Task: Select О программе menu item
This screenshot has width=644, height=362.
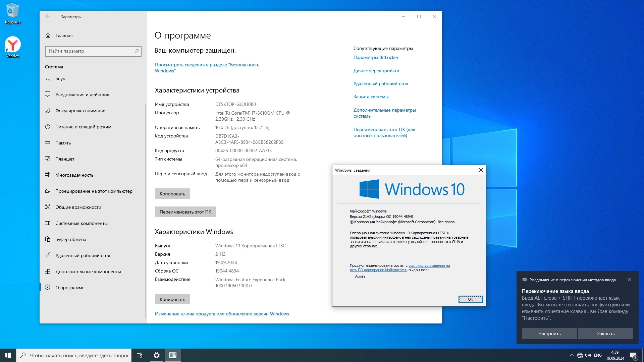Action: (70, 288)
